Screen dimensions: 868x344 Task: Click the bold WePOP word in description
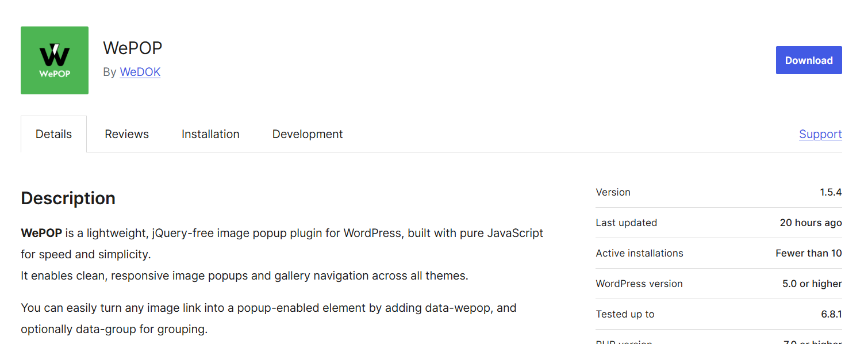41,233
